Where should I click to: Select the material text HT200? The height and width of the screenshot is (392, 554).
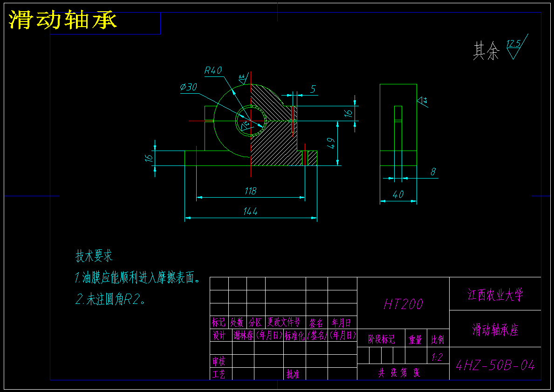(x=403, y=304)
